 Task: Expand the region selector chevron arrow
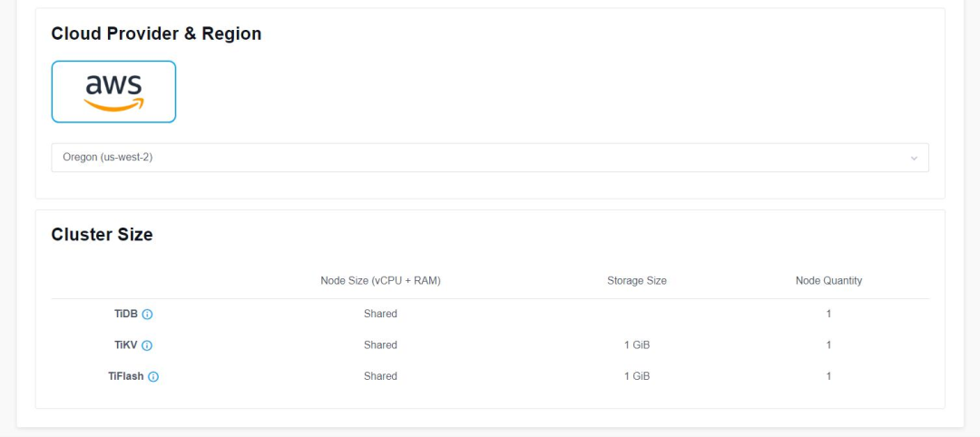tap(914, 159)
